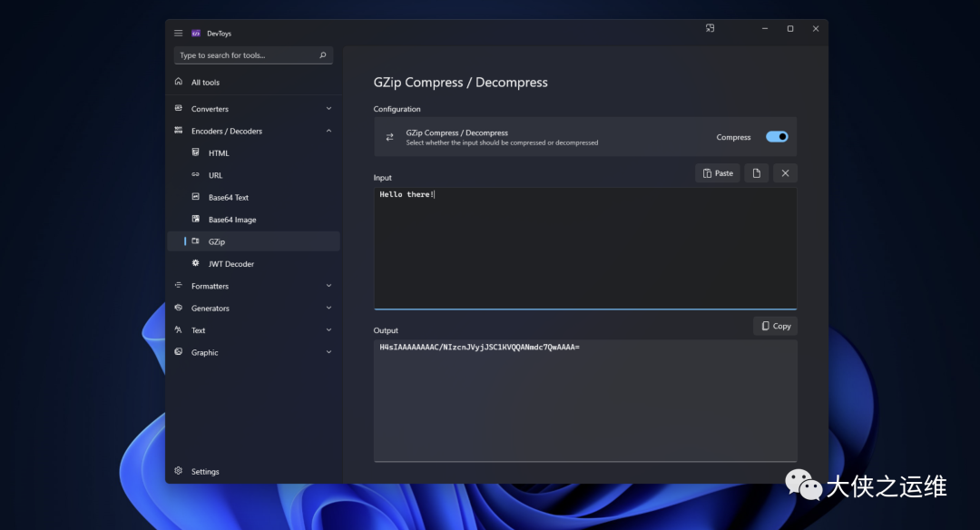Click the Base64 Image tool icon
The height and width of the screenshot is (530, 980).
[196, 220]
